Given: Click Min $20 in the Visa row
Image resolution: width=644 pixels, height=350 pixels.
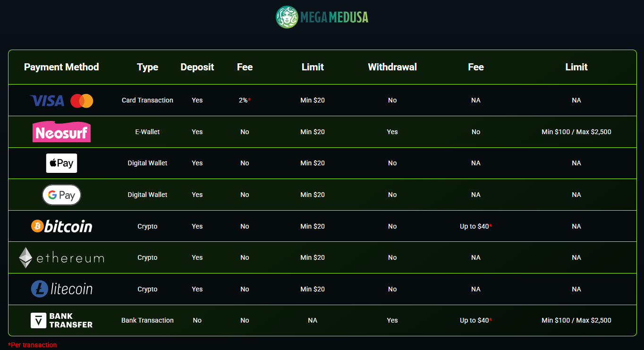Looking at the screenshot, I should [x=313, y=100].
